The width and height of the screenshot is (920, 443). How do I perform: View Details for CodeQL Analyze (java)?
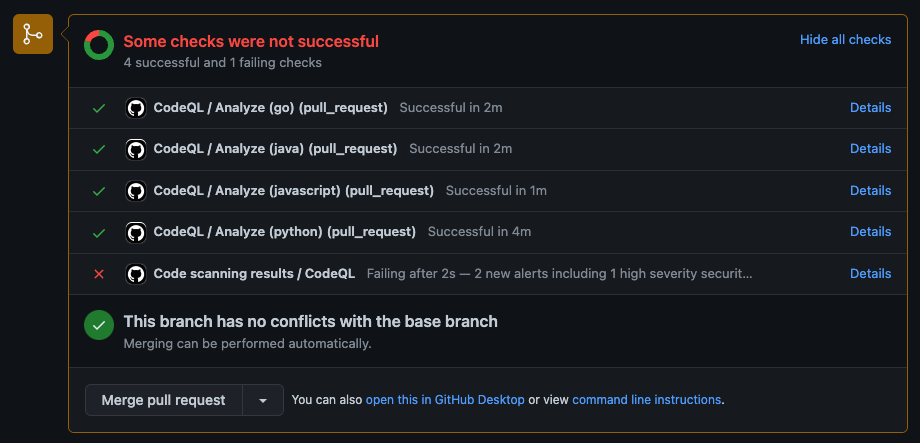pyautogui.click(x=870, y=149)
